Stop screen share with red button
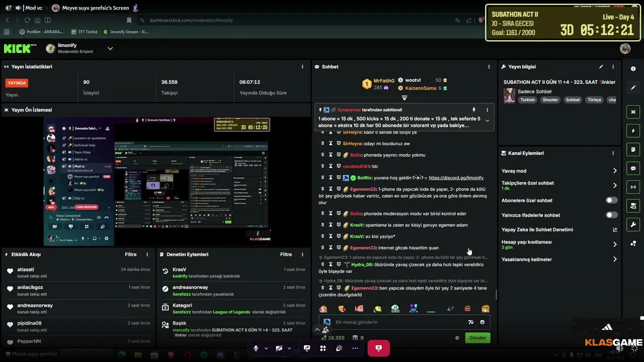644x362 pixels. click(378, 348)
